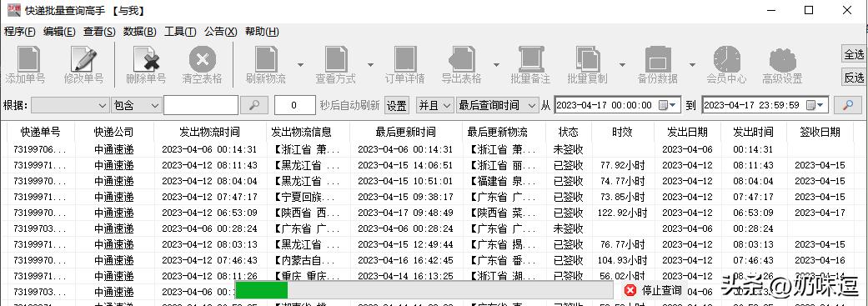868x306 pixels.
Task: Click the search key icon after the end date
Action: 847,105
